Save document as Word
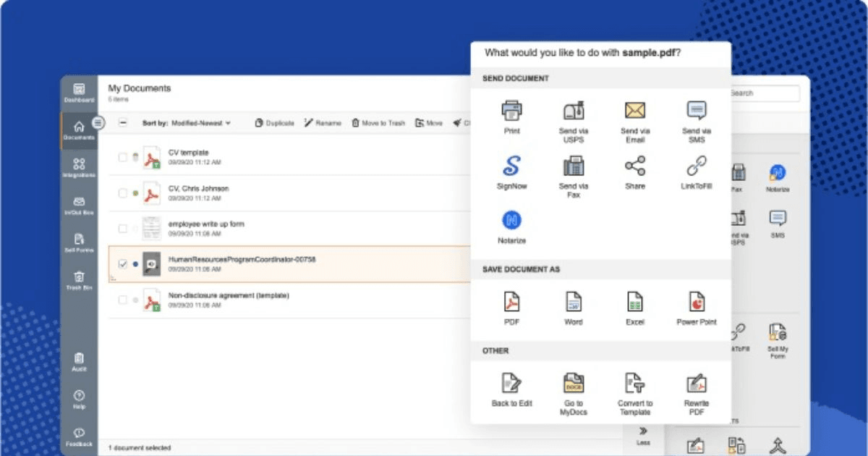The image size is (868, 456). tap(574, 308)
